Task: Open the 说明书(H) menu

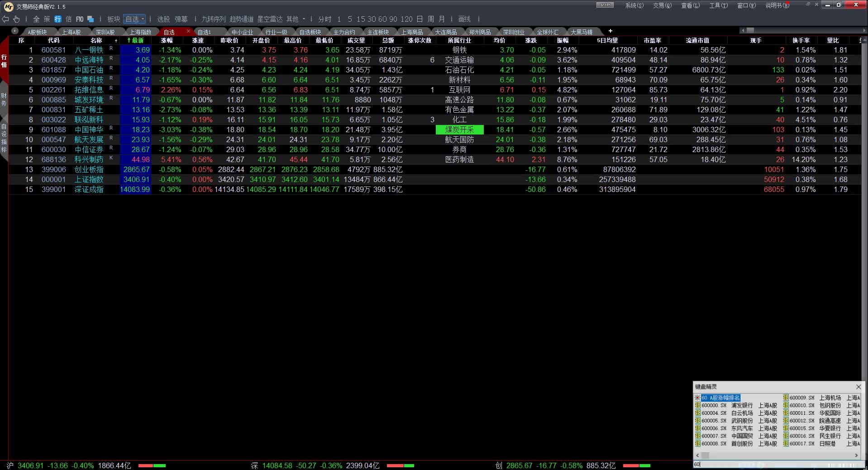Action: point(777,5)
